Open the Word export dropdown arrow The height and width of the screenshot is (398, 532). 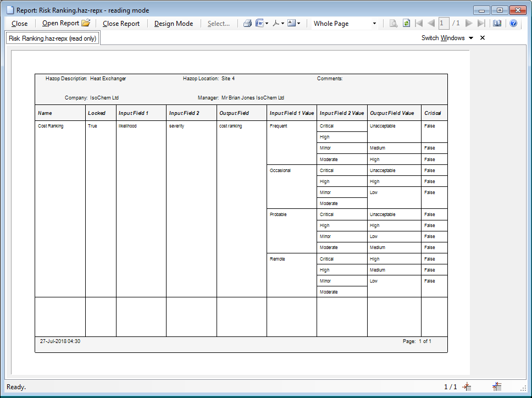pos(267,24)
